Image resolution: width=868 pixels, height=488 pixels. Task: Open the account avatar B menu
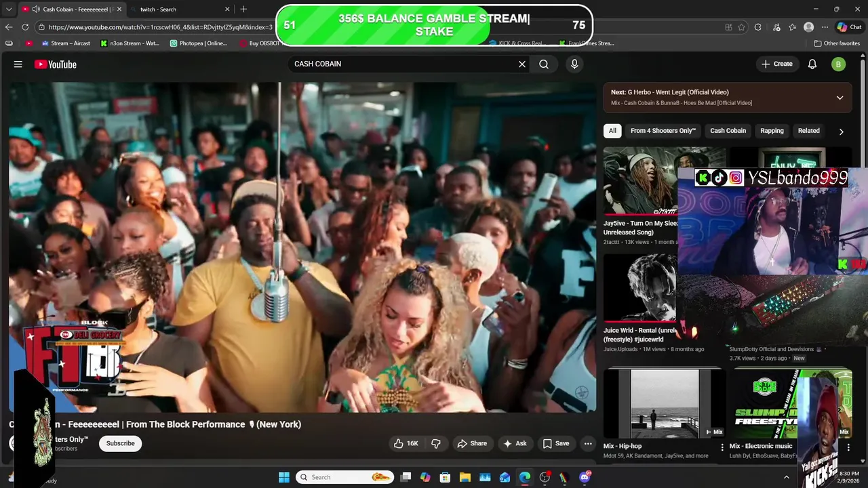click(839, 64)
